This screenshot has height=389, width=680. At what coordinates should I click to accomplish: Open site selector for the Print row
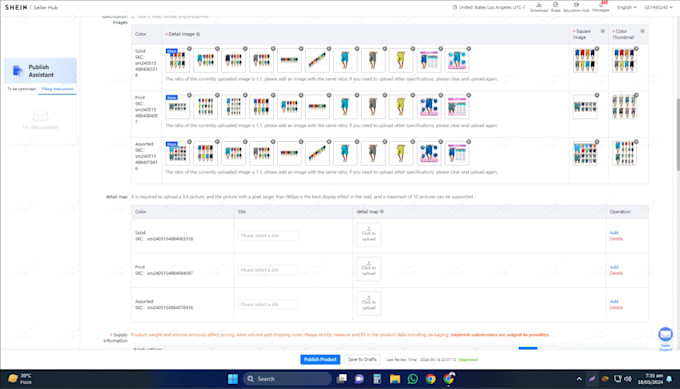click(268, 270)
